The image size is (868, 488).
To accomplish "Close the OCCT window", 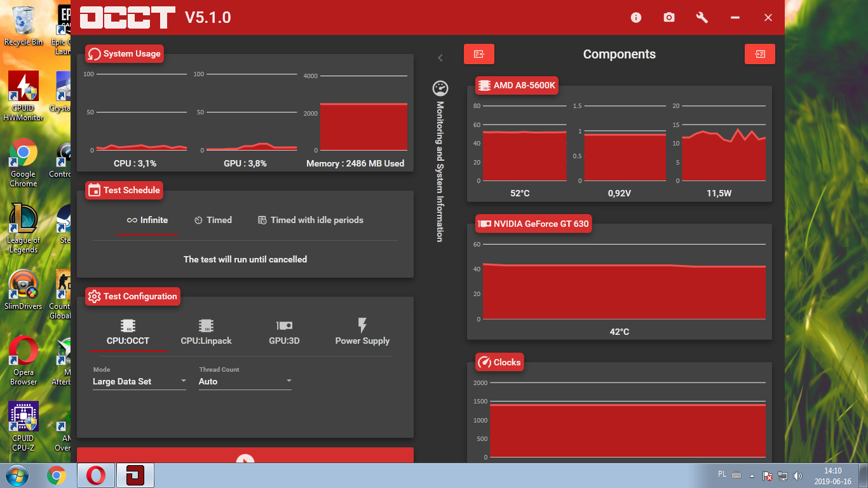I will pos(768,18).
